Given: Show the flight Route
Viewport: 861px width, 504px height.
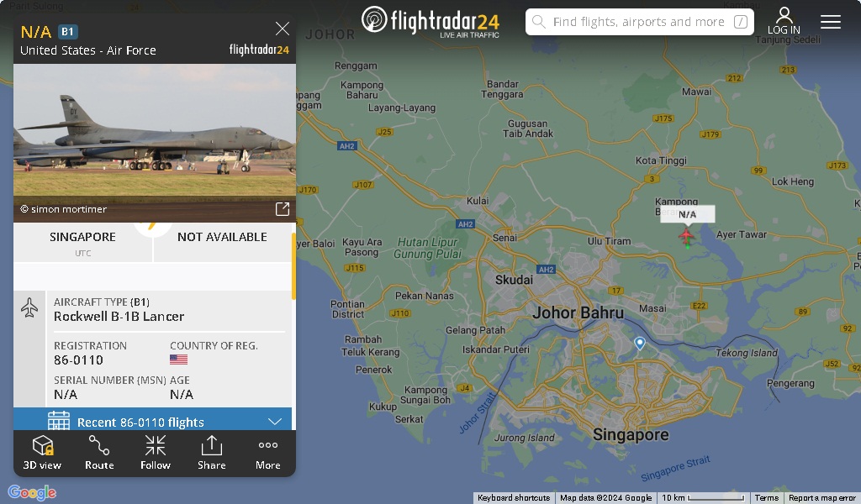Looking at the screenshot, I should [x=99, y=453].
